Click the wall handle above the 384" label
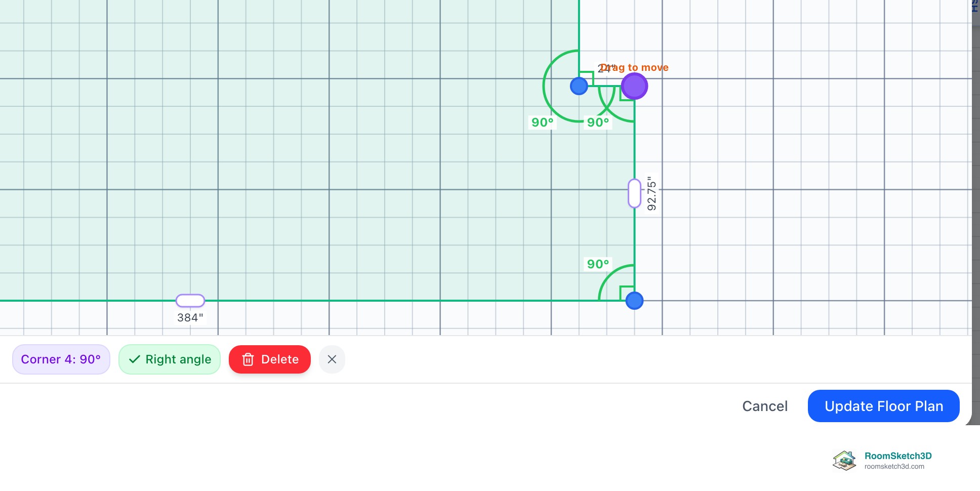The width and height of the screenshot is (980, 491). 190,301
